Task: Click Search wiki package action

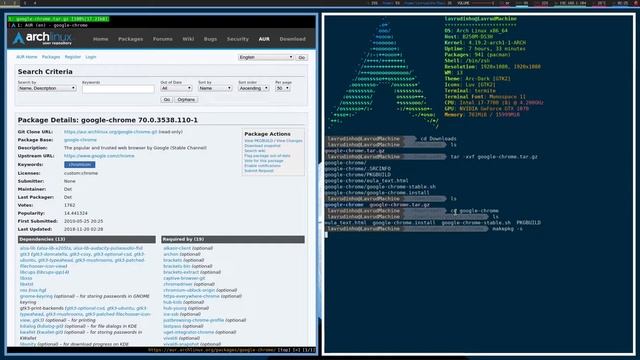Action: tap(255, 151)
